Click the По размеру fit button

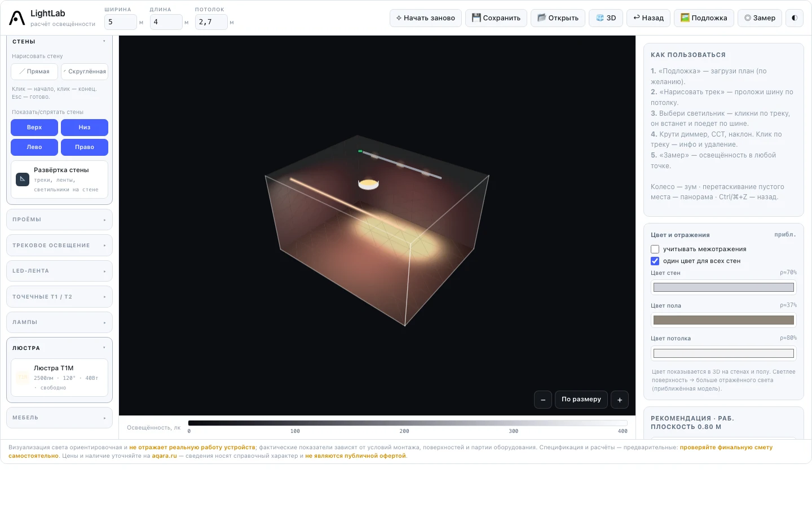(x=581, y=400)
